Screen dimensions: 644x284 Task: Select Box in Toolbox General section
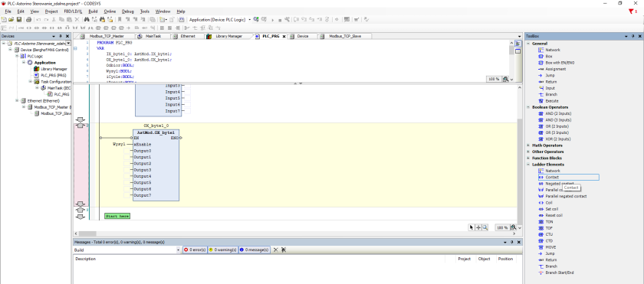(549, 56)
